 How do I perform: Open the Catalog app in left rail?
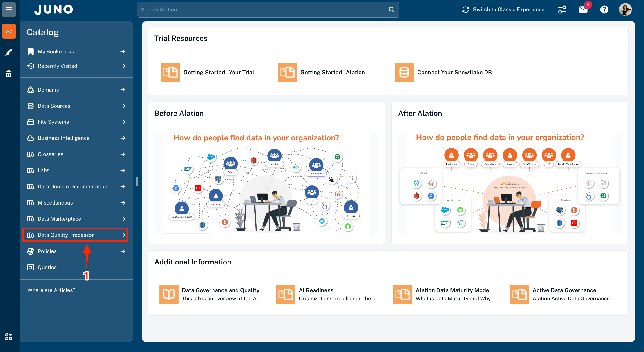pos(9,31)
